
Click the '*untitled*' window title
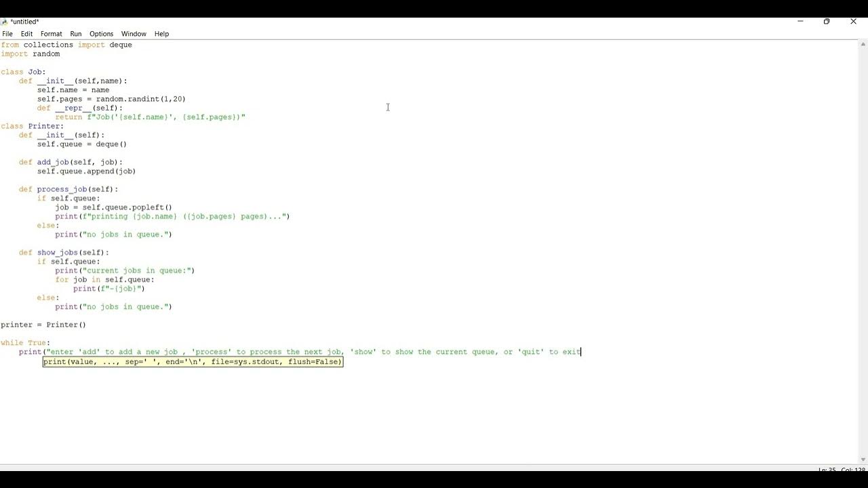pos(25,22)
